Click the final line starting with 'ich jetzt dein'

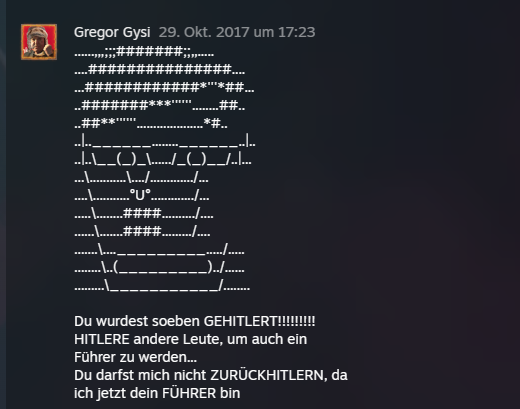[x=157, y=393]
